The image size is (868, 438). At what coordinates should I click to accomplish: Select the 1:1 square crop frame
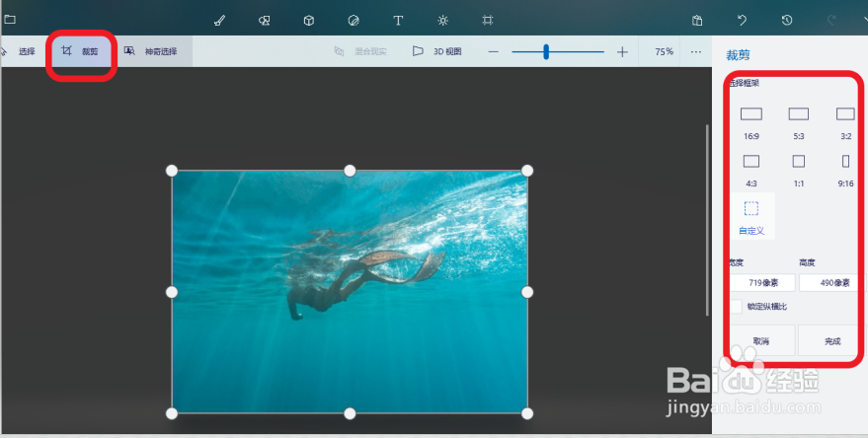798,171
